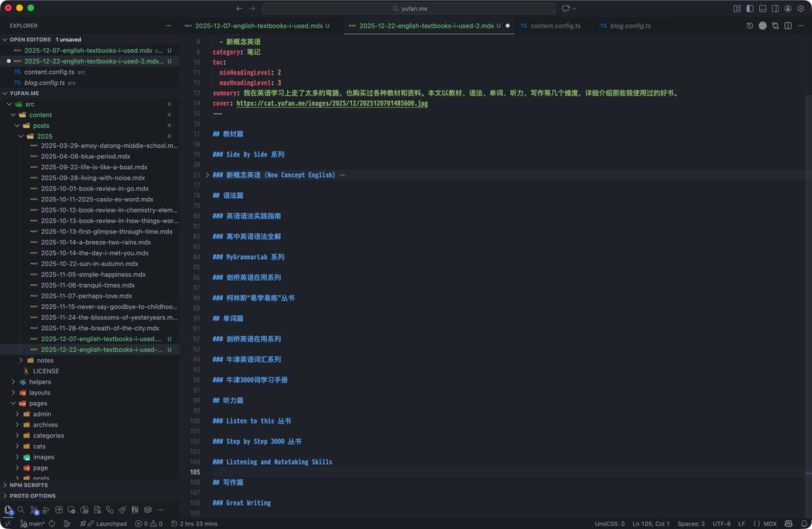Switch to the blog.config.ts tab

630,26
